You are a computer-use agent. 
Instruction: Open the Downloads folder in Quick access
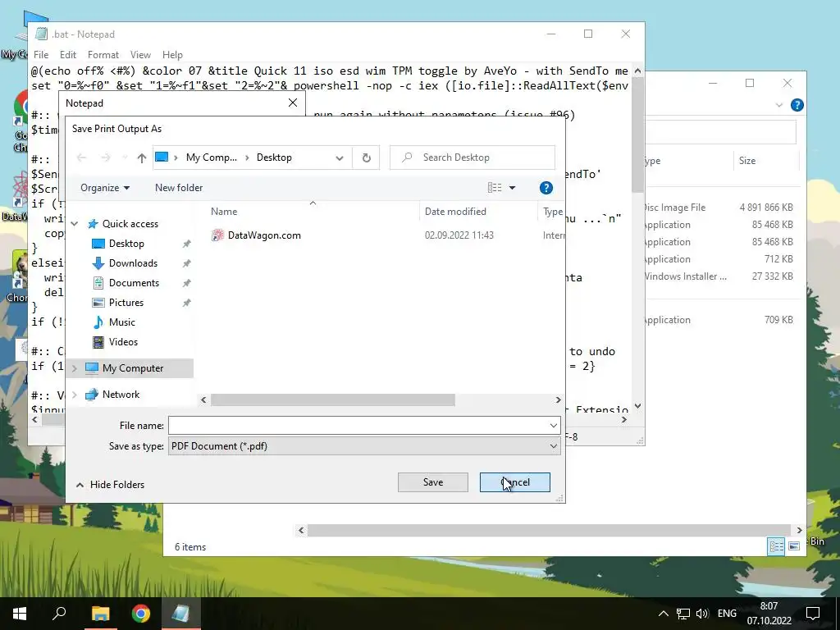(x=133, y=263)
